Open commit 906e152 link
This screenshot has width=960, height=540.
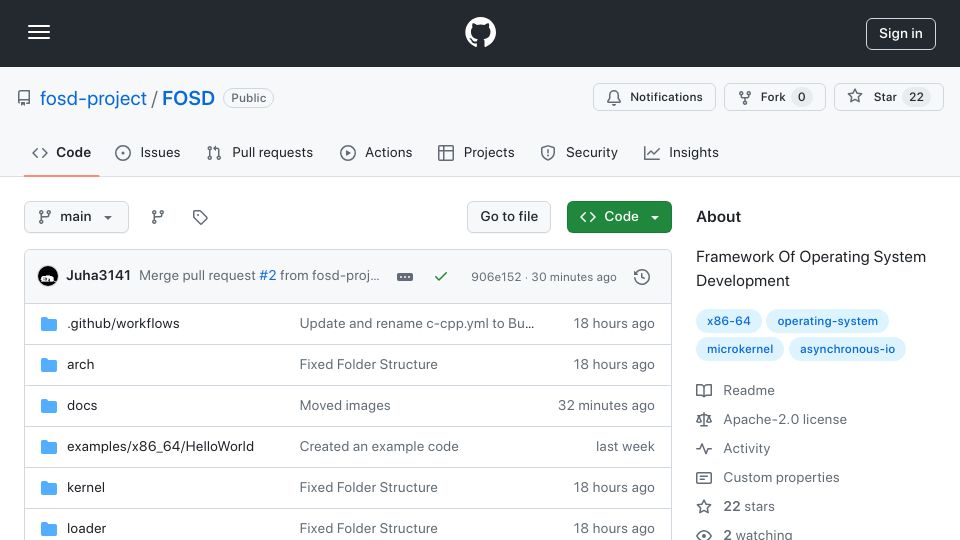point(496,277)
